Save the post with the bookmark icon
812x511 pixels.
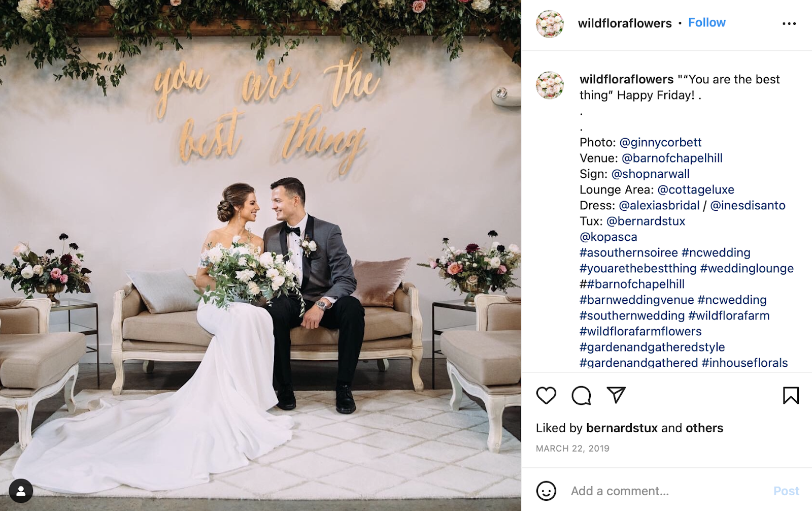(x=791, y=395)
